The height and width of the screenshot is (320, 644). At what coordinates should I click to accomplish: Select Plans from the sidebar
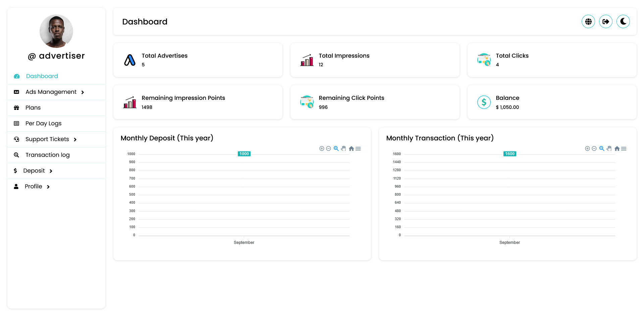33,108
